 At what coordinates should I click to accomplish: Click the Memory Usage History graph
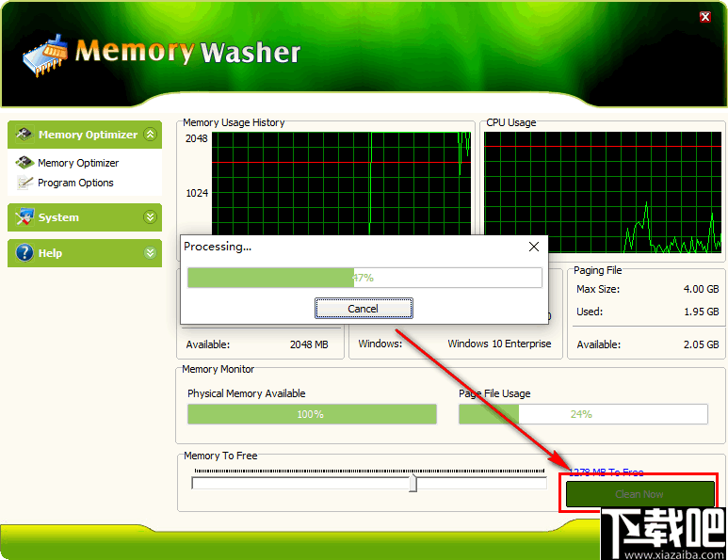(341, 184)
